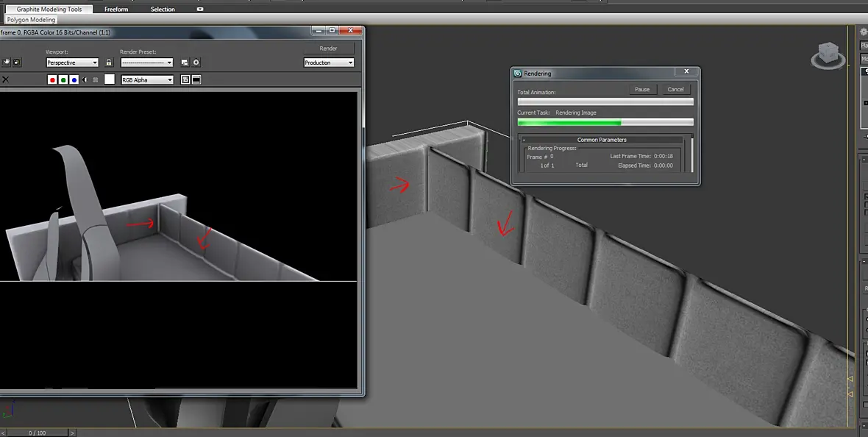Open the Production render mode dropdown
Viewport: 868px width, 437px height.
[329, 63]
